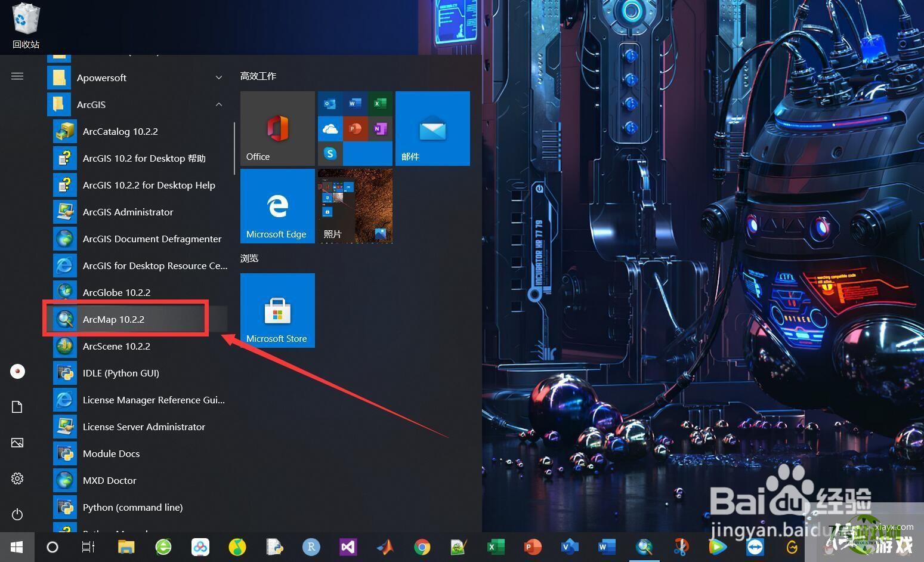Open the Microsoft Edge tile

[277, 206]
